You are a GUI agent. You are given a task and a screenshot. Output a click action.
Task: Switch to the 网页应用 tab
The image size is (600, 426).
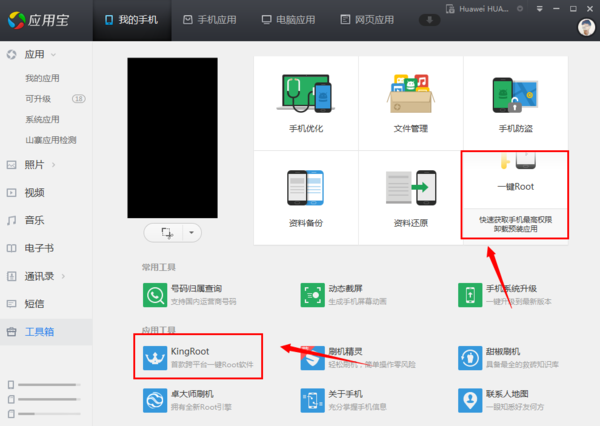[360, 20]
